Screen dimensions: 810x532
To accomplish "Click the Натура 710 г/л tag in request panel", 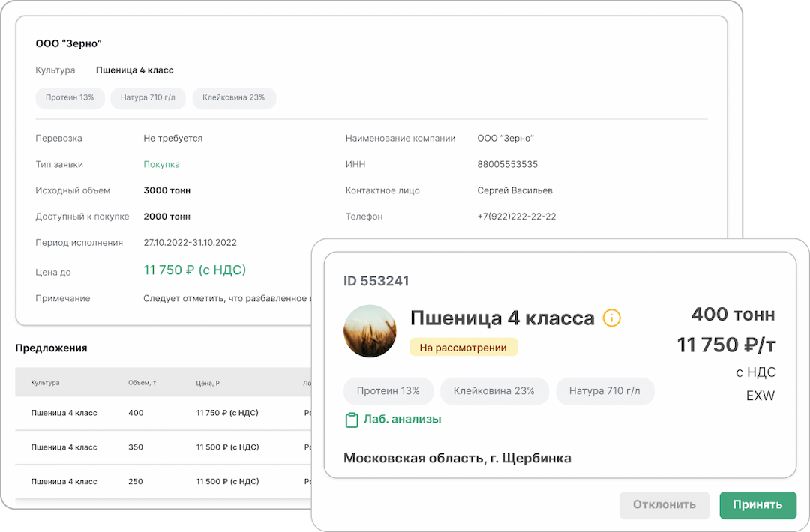I will point(148,97).
